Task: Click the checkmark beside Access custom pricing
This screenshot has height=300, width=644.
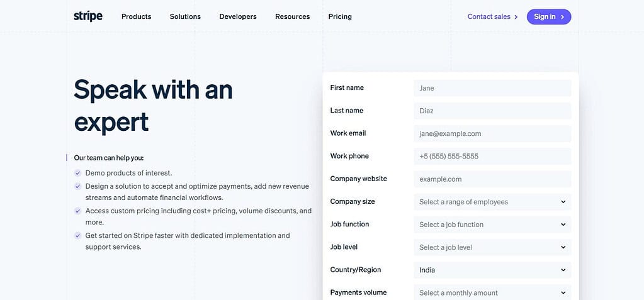Action: [77, 211]
